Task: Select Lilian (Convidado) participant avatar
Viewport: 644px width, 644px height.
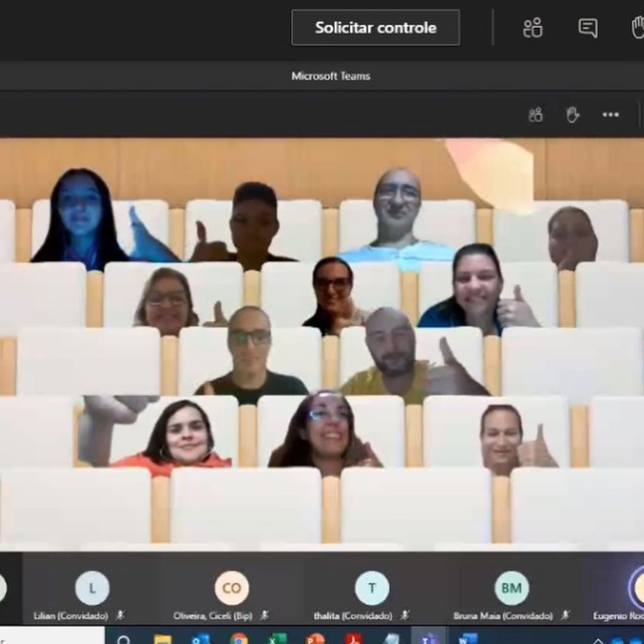Action: coord(92,588)
